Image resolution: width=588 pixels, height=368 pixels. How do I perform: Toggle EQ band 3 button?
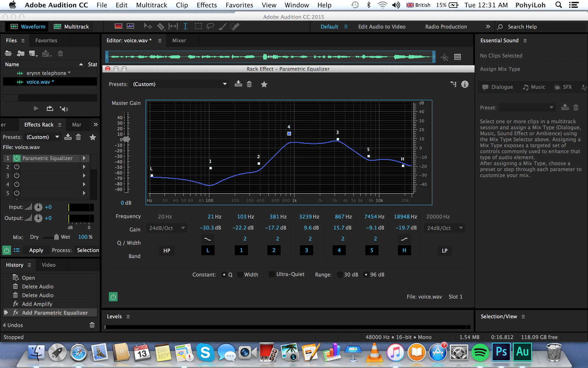[306, 250]
